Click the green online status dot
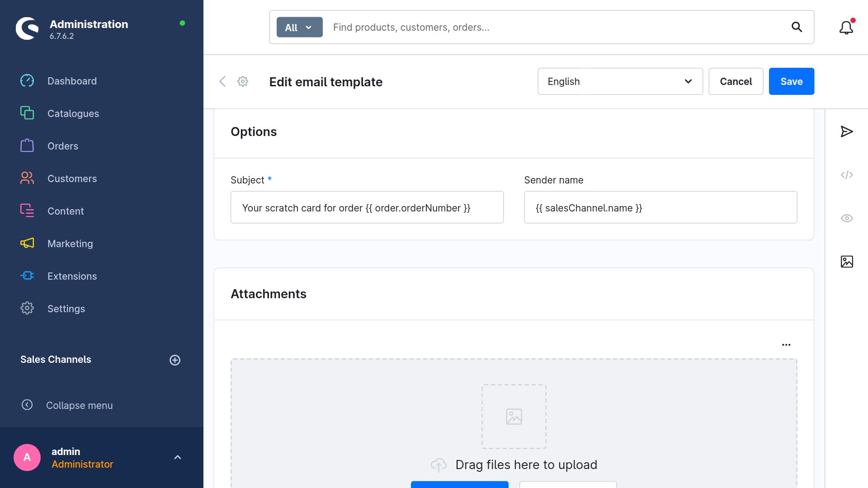The height and width of the screenshot is (488, 868). pyautogui.click(x=182, y=23)
